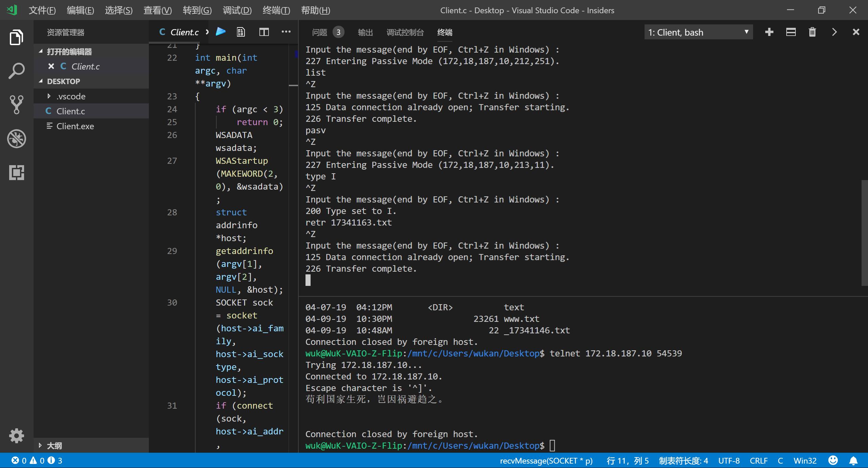The width and height of the screenshot is (868, 468).
Task: Open the Extensions view icon
Action: pos(16,173)
